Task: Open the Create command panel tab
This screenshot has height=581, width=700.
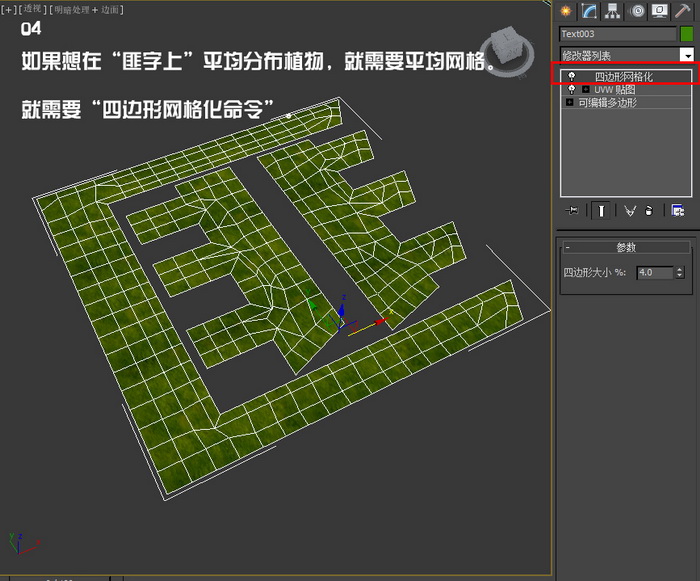Action: tap(566, 11)
